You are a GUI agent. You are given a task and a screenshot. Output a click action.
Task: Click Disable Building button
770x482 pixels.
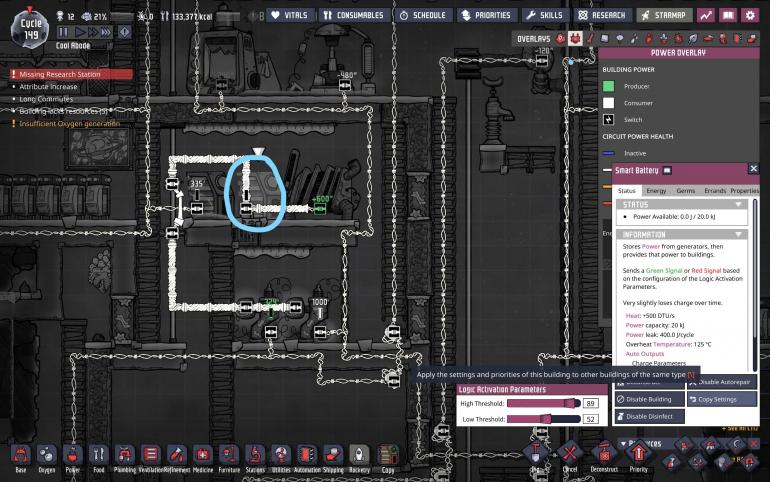click(649, 399)
